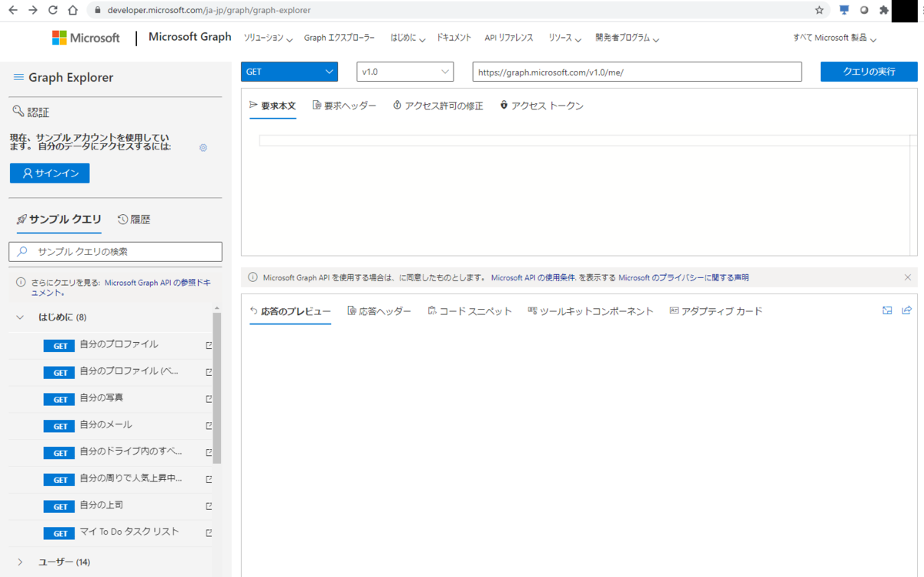Dismiss the Microsoft API terms notification banner

coord(906,277)
